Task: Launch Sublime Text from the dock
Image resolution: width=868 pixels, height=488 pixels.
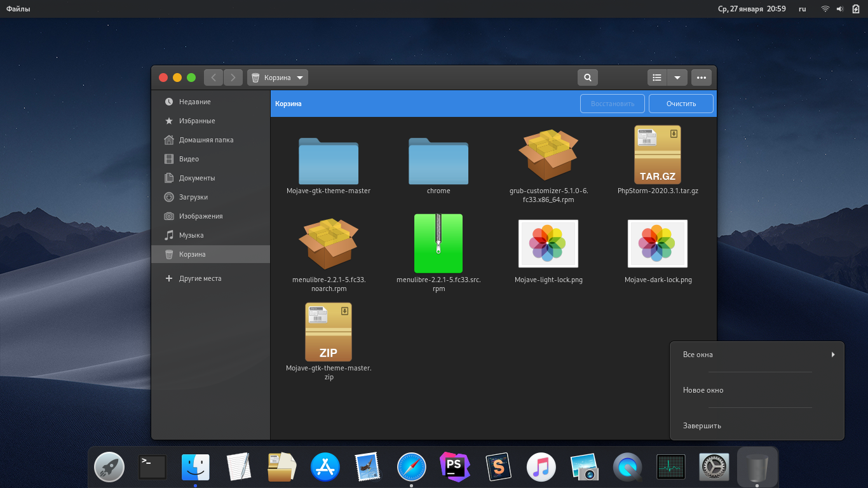Action: tap(498, 468)
